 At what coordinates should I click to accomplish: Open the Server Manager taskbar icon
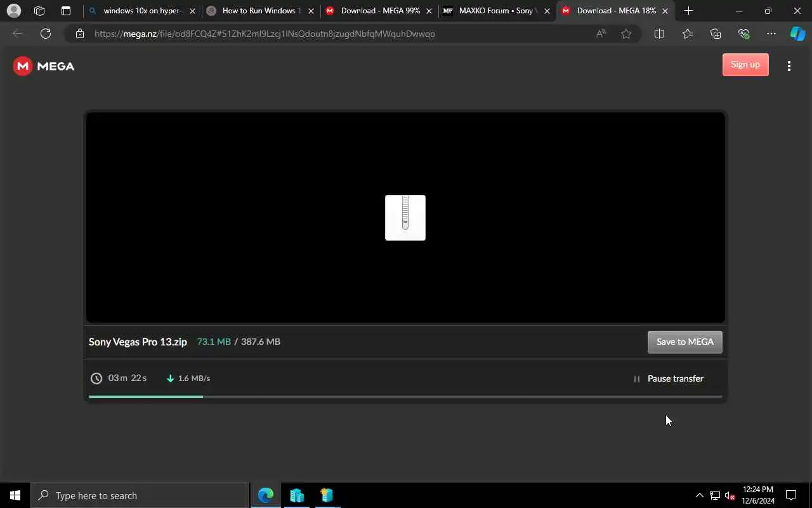click(x=296, y=495)
